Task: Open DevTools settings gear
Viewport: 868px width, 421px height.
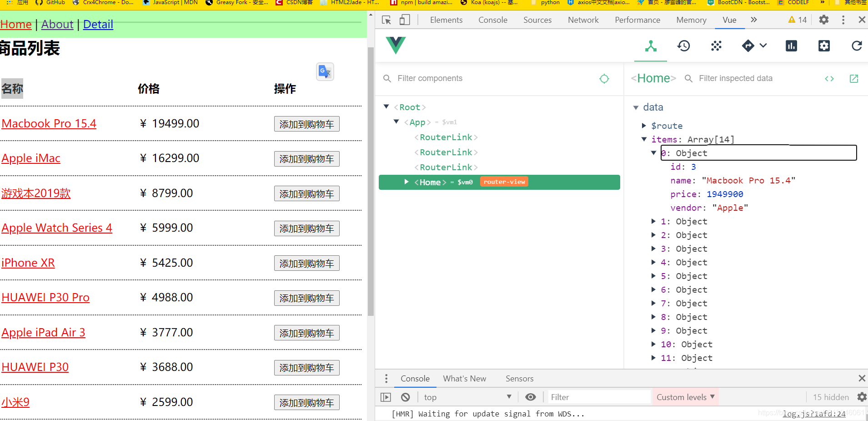Action: click(x=824, y=20)
